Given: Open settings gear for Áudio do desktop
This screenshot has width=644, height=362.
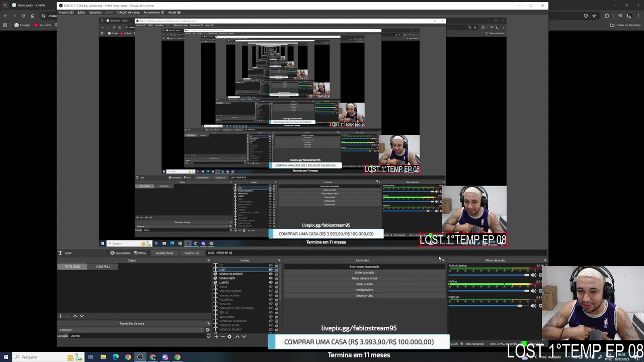Looking at the screenshot, I should point(540,275).
